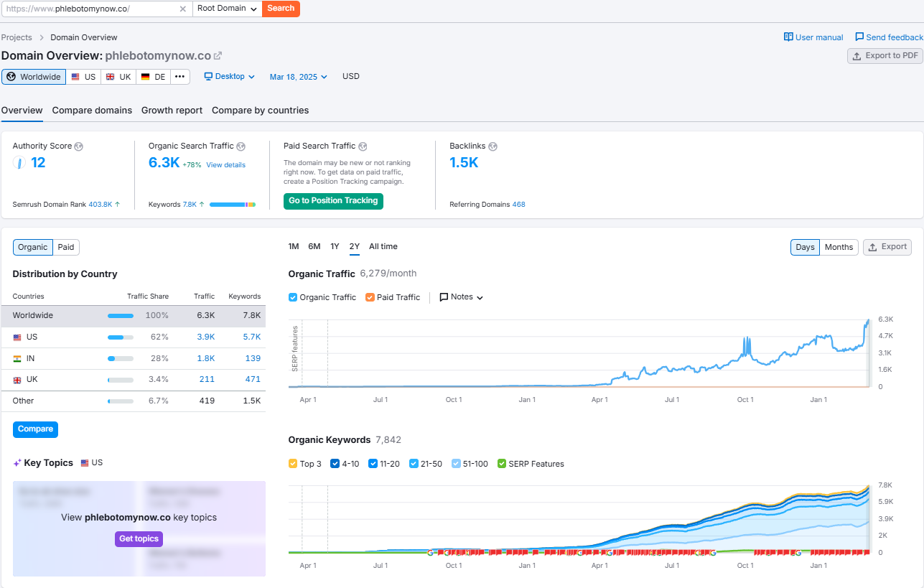The width and height of the screenshot is (924, 588).
Task: Click the chart Export button
Action: pyautogui.click(x=887, y=247)
